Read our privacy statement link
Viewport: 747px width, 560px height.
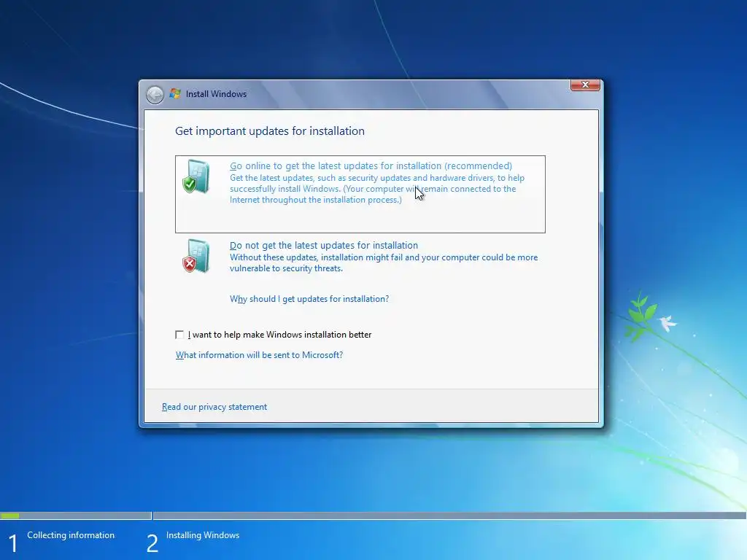pos(214,407)
